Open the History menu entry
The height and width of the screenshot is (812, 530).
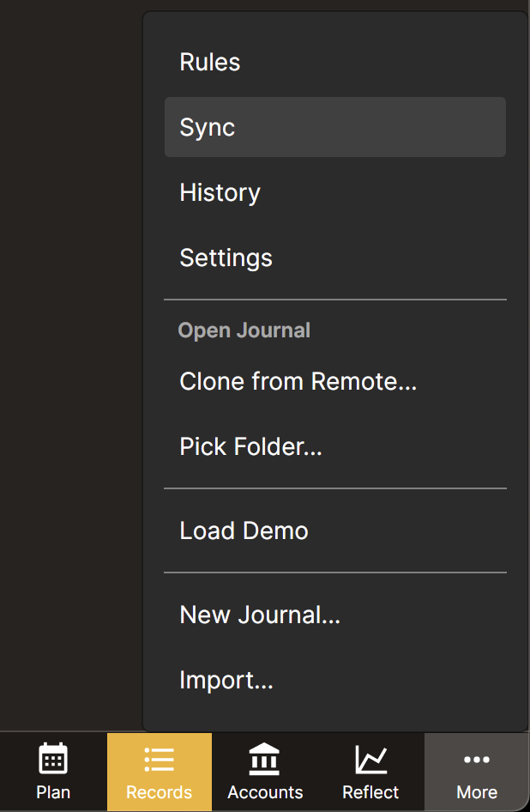pyautogui.click(x=334, y=192)
